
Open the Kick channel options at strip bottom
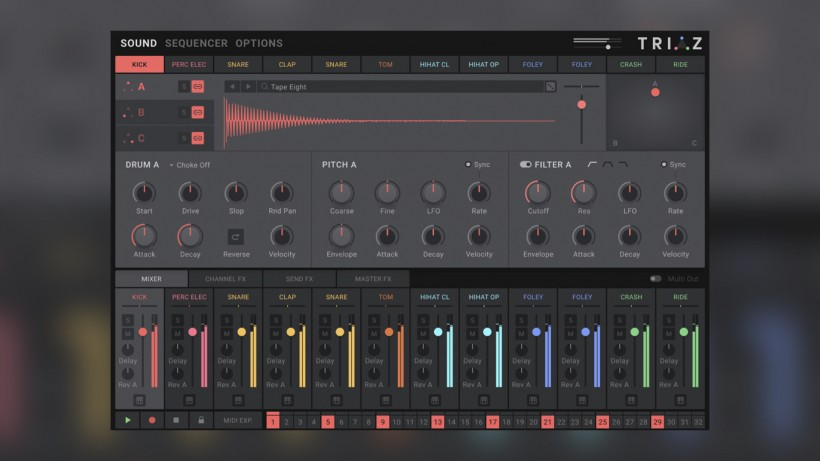click(139, 400)
